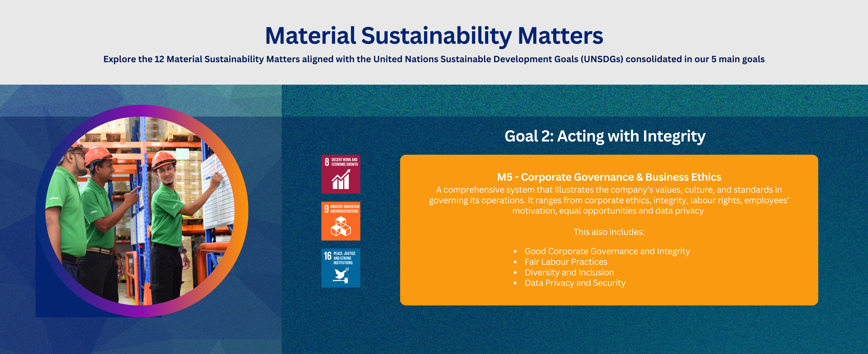This screenshot has height=354, width=868.
Task: Click the Goal 2: Acting with Integrity heading
Action: (x=605, y=136)
